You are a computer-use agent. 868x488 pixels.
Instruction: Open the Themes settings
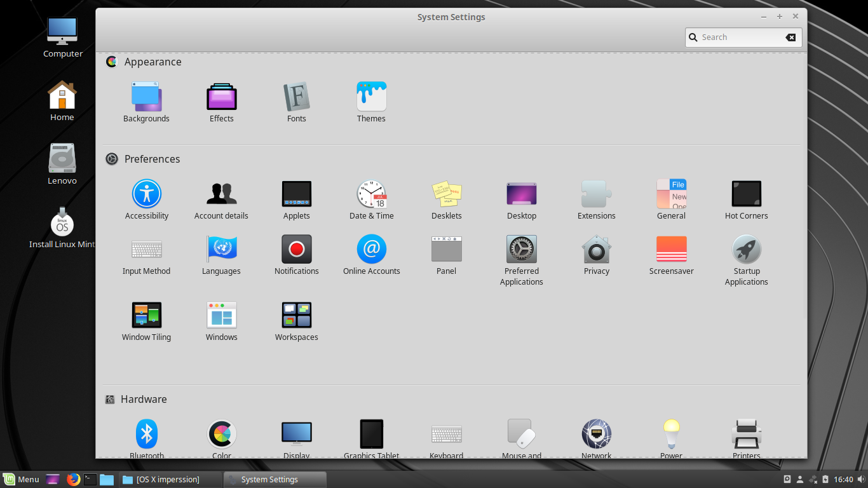(x=371, y=102)
